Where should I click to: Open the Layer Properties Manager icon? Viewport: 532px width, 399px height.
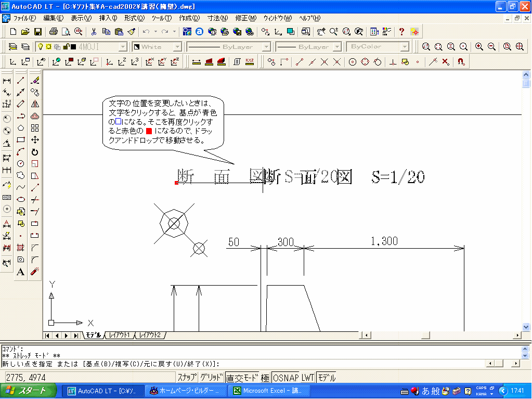(x=12, y=46)
